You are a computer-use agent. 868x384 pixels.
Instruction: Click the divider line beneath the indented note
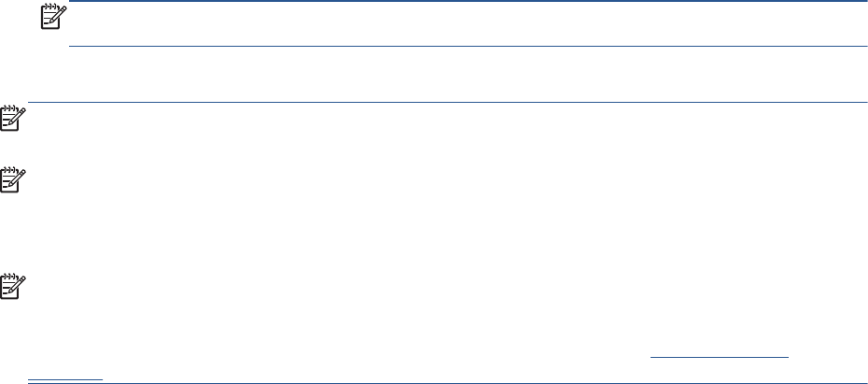click(x=467, y=47)
